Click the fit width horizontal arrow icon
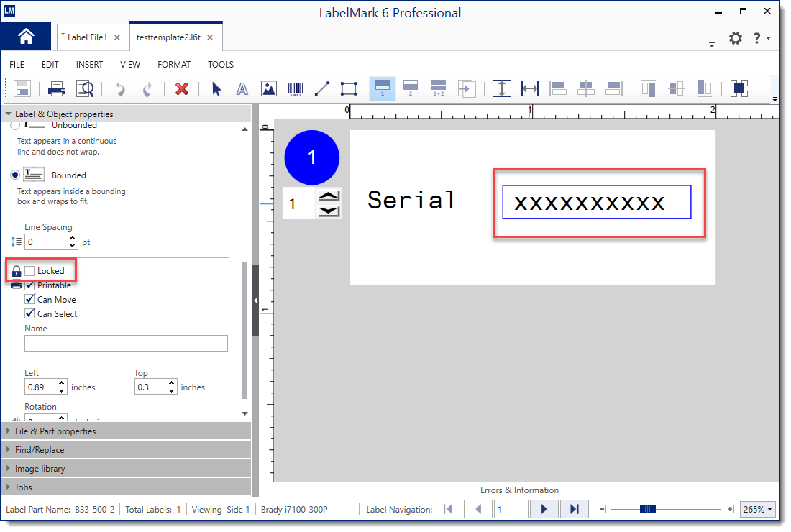This screenshot has height=532, width=791. tap(530, 89)
